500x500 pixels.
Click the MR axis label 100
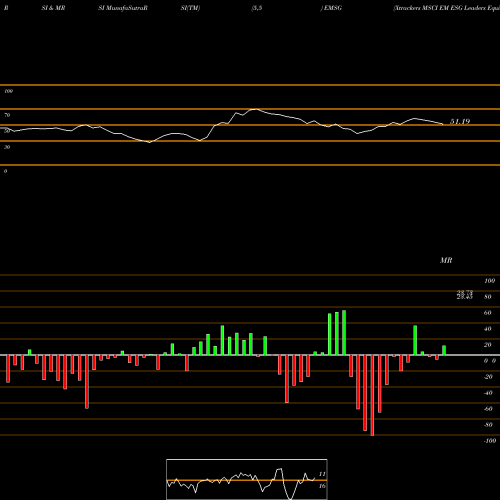coord(489,281)
